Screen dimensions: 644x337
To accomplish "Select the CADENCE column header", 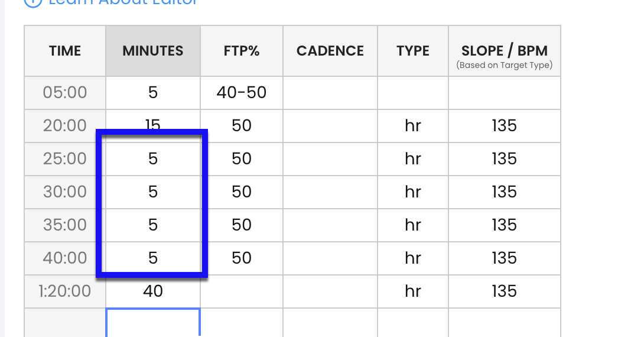I will click(330, 51).
